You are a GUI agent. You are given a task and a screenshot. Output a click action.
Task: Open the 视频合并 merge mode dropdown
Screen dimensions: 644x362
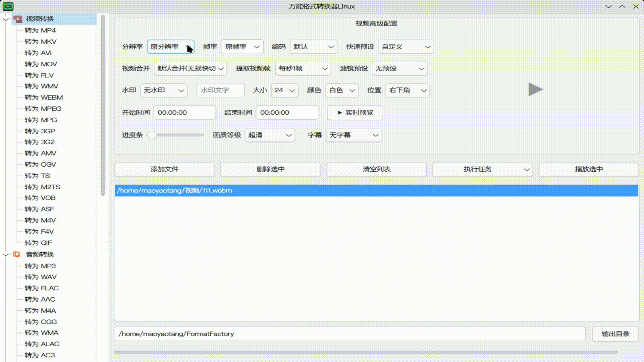(191, 69)
